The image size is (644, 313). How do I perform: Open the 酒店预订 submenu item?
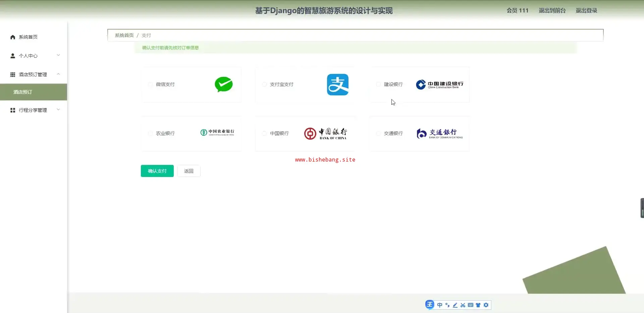pyautogui.click(x=34, y=92)
